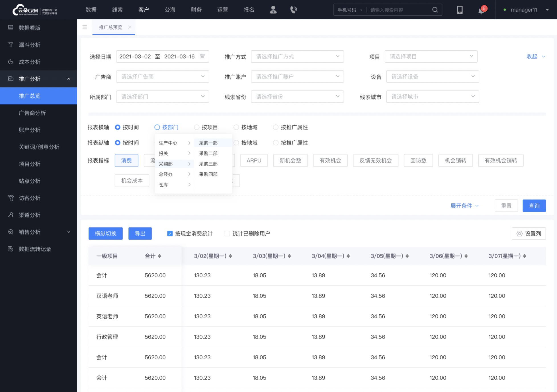Open 请选择项目 project dropdown filter
The height and width of the screenshot is (392, 557).
click(430, 56)
